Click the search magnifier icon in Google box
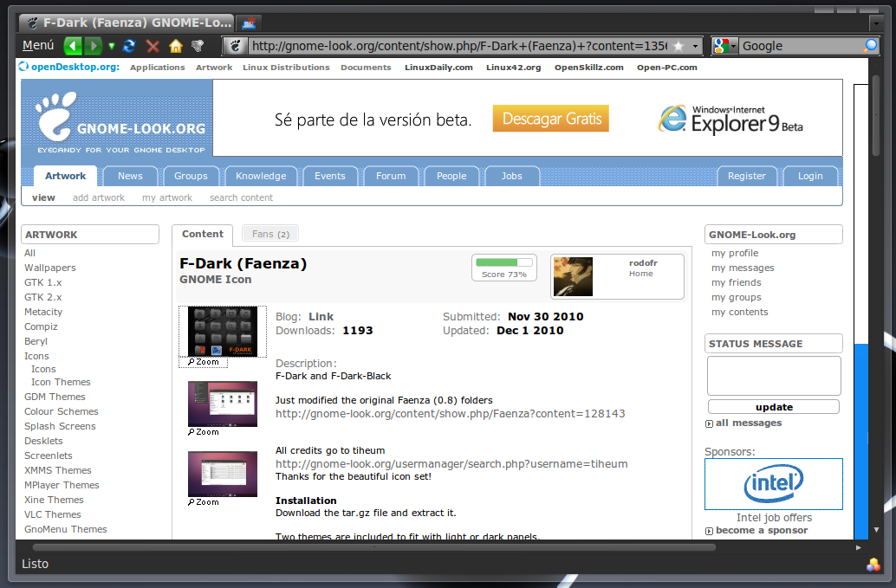Screen dimensions: 896x588 (x=870, y=46)
